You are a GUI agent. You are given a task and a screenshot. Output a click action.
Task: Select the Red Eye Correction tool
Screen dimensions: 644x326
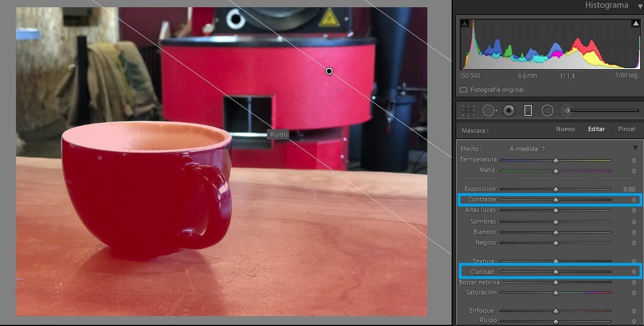[509, 111]
